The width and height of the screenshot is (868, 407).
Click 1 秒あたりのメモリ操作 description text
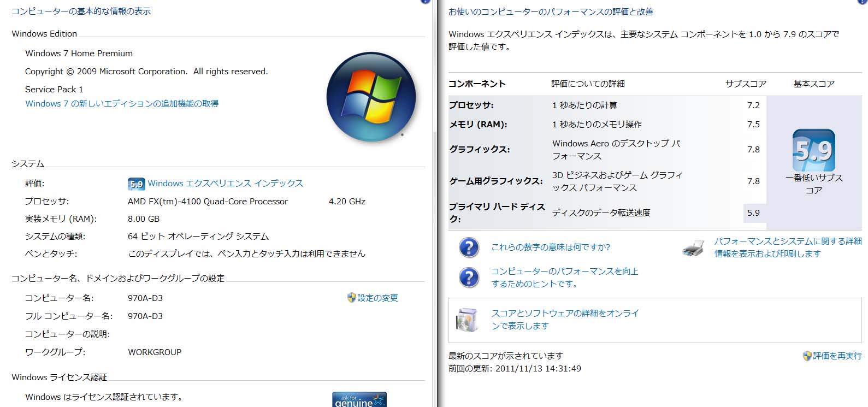(x=597, y=125)
